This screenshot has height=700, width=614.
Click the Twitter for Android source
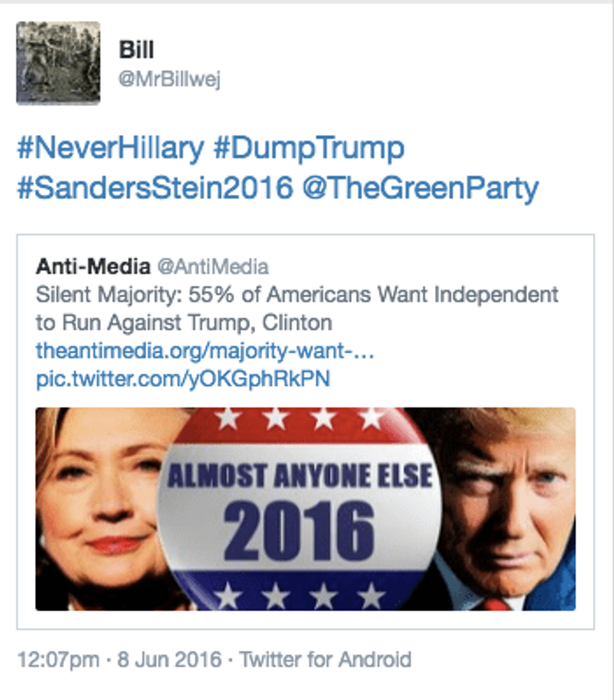(x=325, y=659)
